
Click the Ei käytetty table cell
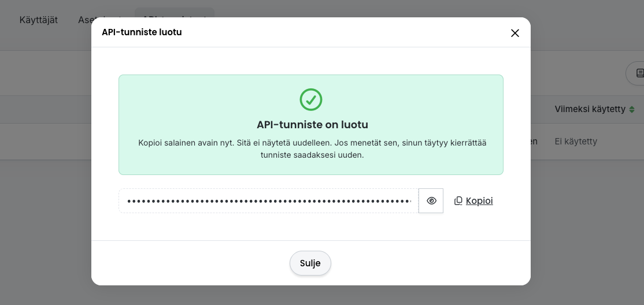[x=576, y=141]
